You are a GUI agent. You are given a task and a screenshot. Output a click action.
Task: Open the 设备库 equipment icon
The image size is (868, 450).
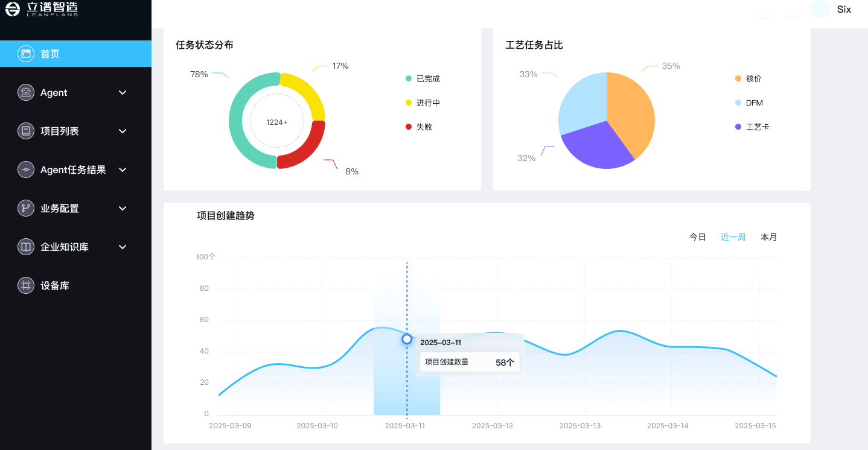coord(26,285)
